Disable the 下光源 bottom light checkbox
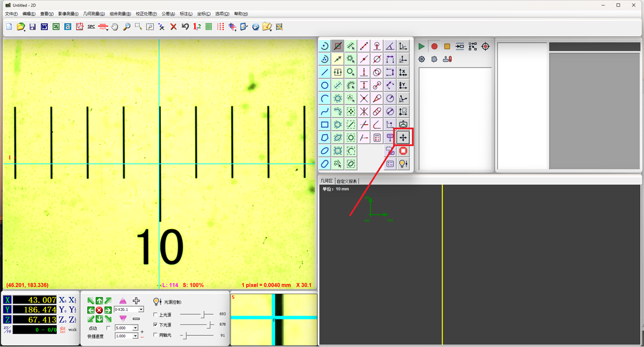The image size is (644, 347). click(x=155, y=325)
